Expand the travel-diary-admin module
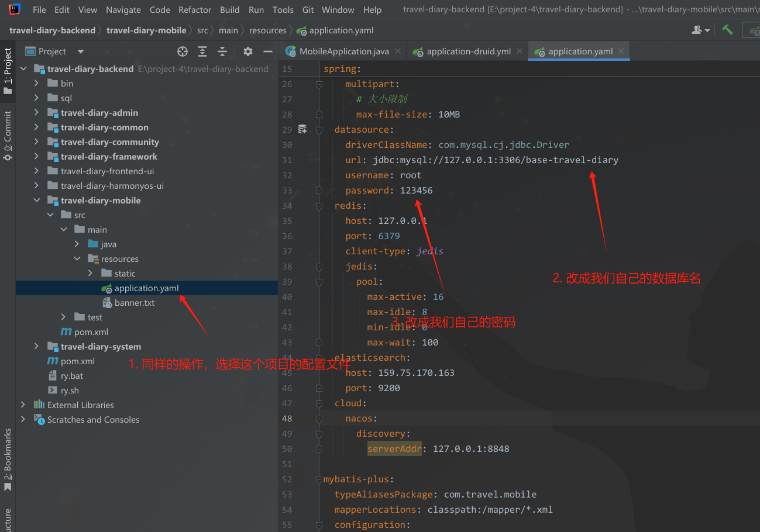 36,113
